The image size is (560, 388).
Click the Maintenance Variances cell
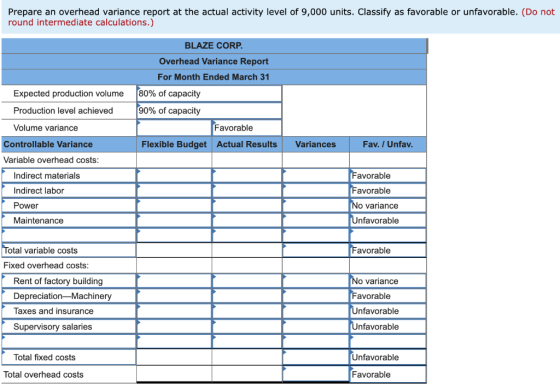pyautogui.click(x=316, y=221)
